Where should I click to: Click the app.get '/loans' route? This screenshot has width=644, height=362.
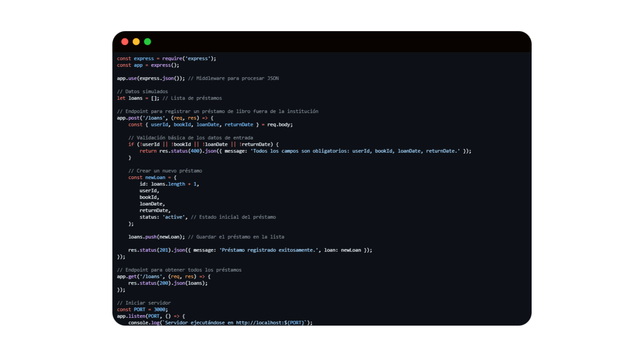coord(151,277)
